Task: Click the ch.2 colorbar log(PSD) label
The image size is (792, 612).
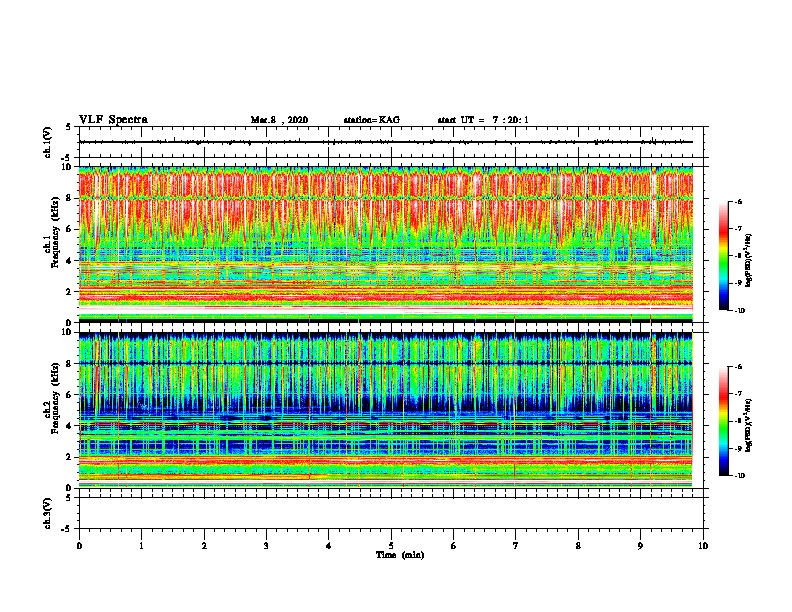Action: [x=749, y=426]
